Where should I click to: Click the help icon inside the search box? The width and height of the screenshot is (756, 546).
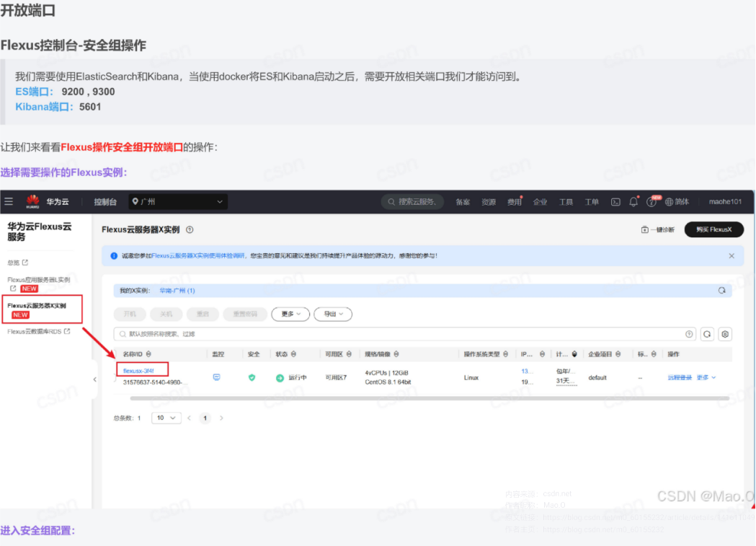(x=689, y=334)
